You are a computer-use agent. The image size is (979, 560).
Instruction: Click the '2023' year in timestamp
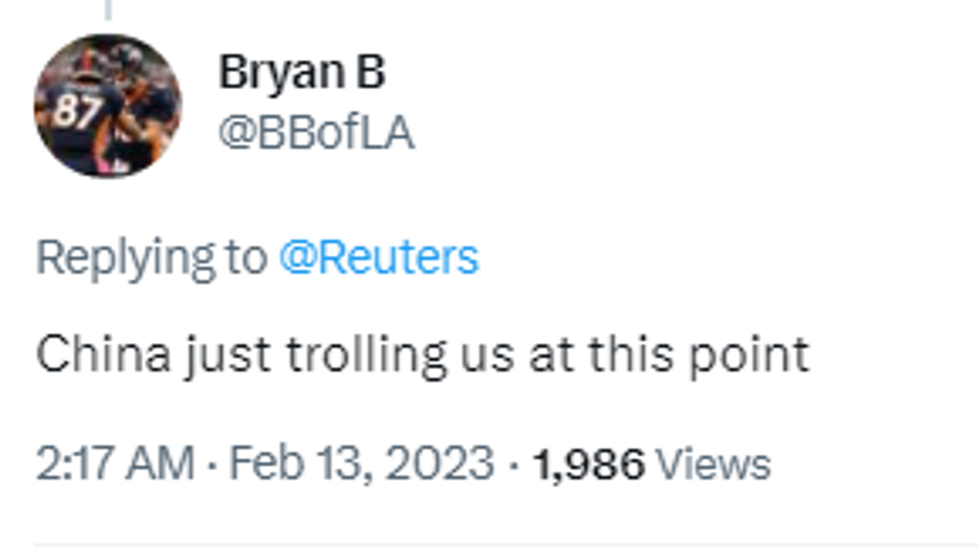(440, 463)
